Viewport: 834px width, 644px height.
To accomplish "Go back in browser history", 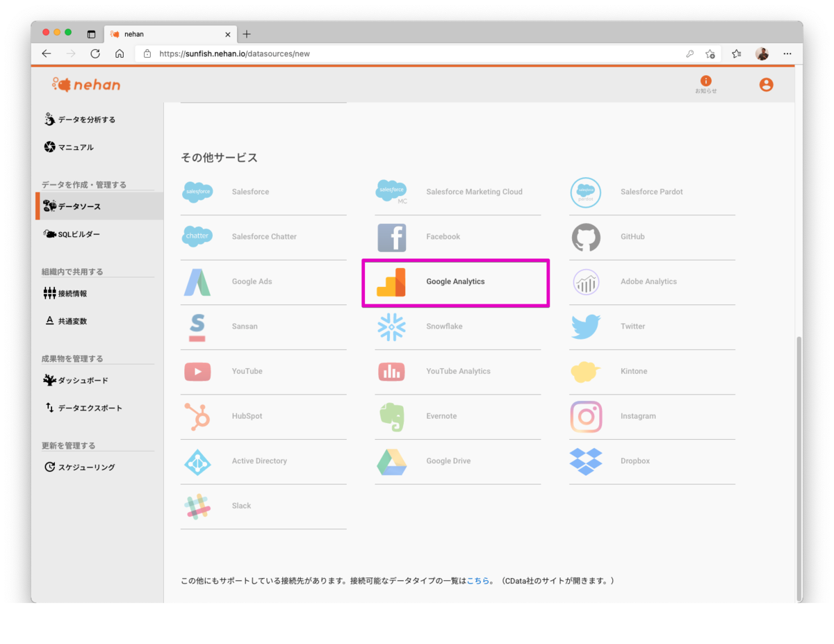I will coord(47,53).
